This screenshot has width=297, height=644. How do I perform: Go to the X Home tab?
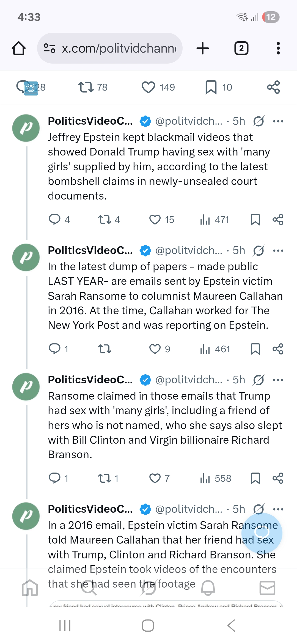tap(30, 588)
